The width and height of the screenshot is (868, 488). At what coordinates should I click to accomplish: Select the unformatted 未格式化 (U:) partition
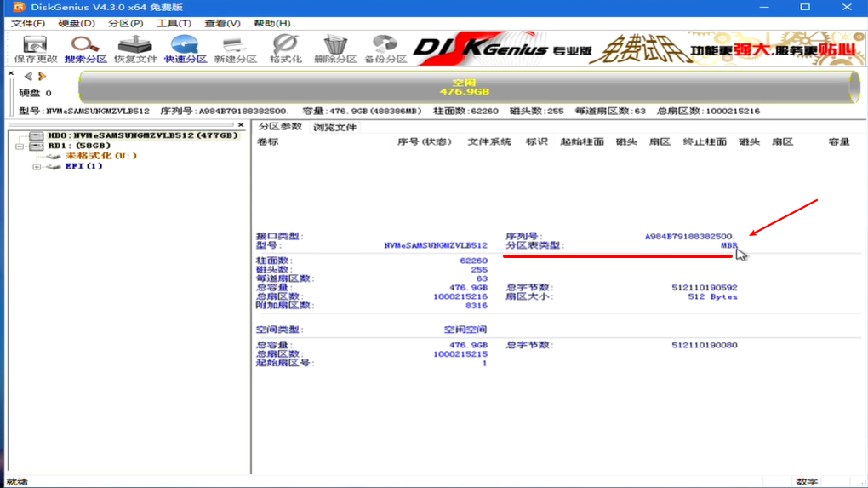click(100, 156)
